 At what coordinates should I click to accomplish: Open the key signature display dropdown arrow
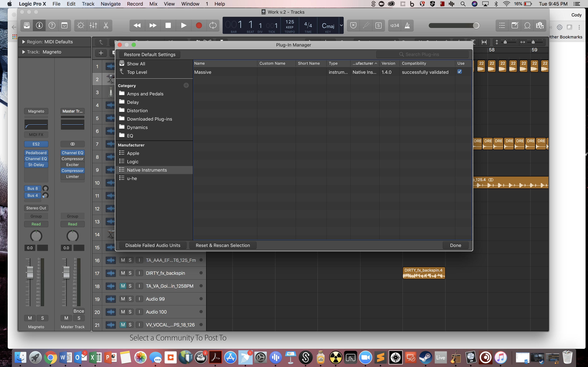(341, 25)
